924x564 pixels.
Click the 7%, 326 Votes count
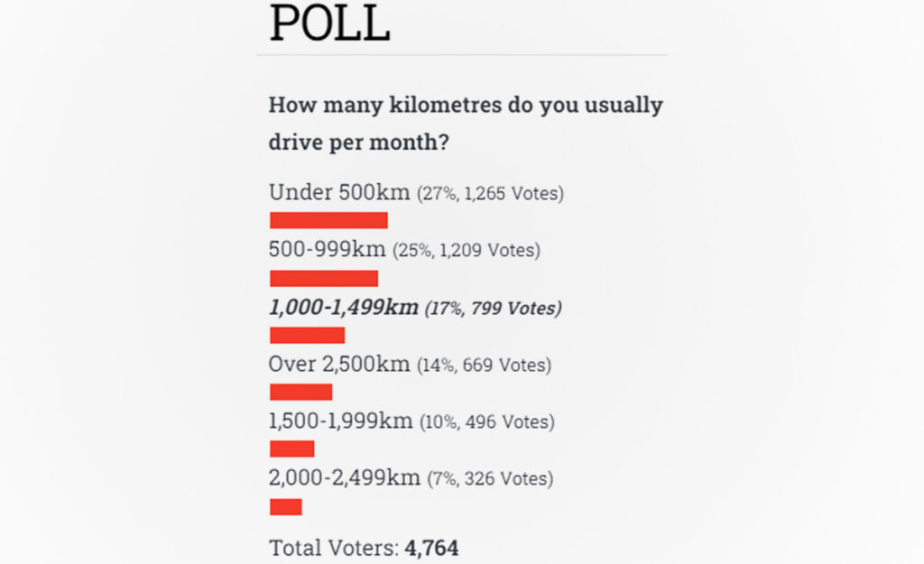pyautogui.click(x=490, y=478)
